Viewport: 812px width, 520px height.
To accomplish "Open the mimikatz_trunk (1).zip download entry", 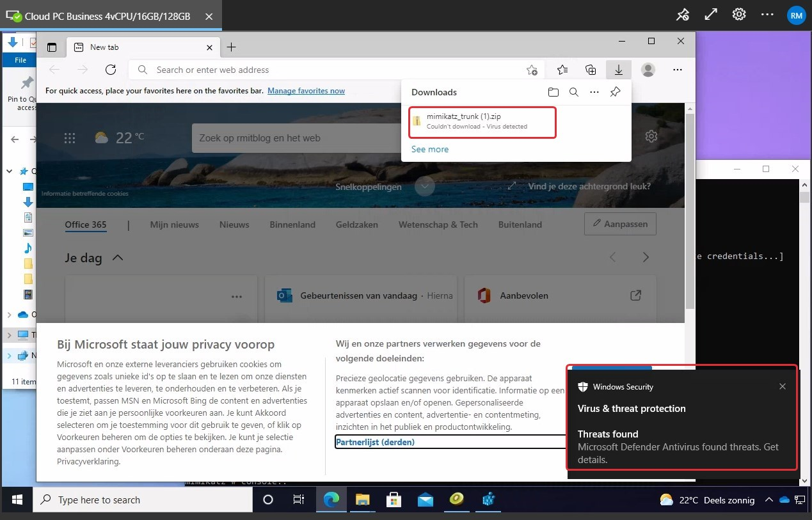I will [x=482, y=122].
